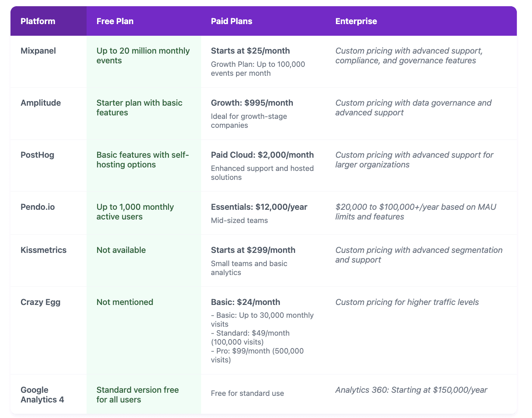Click 'Basic: Up to 30,000 monthly visits' line

point(262,320)
